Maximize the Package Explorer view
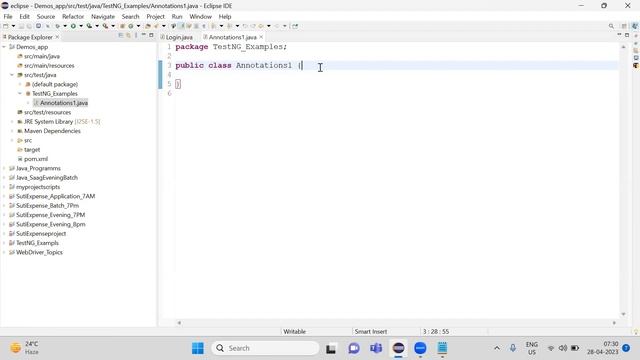The width and height of the screenshot is (640, 360). (x=151, y=36)
